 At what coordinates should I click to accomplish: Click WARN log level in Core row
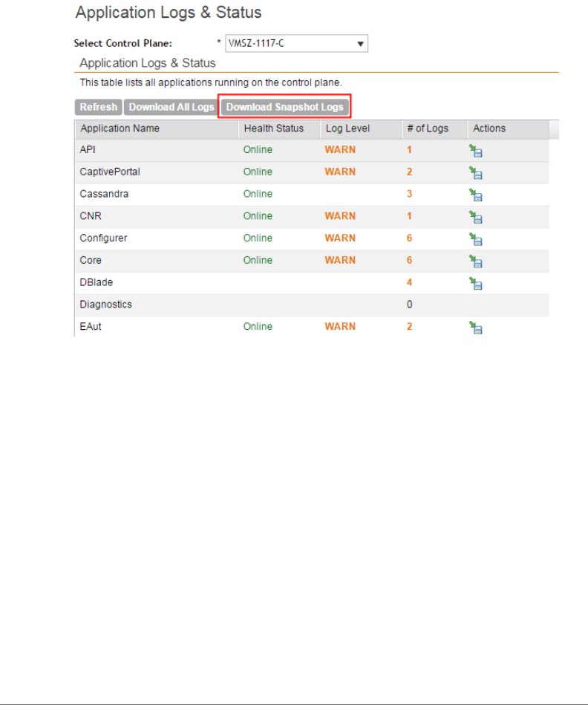point(340,260)
